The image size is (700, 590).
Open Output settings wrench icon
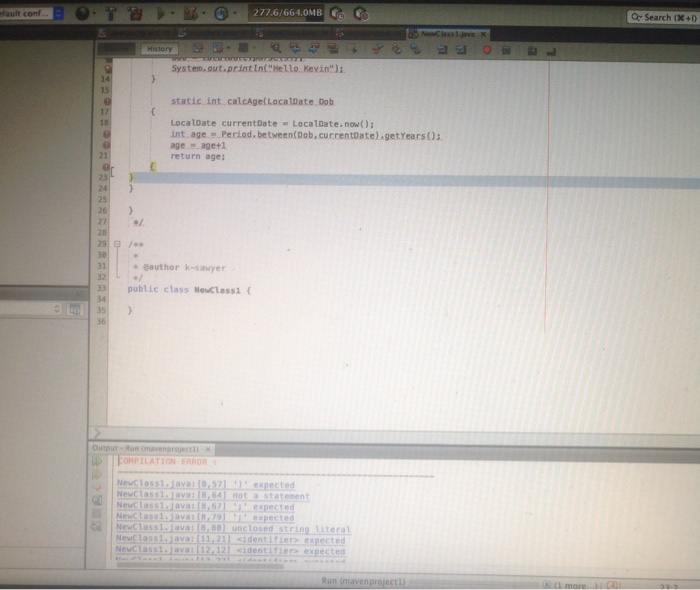(96, 527)
